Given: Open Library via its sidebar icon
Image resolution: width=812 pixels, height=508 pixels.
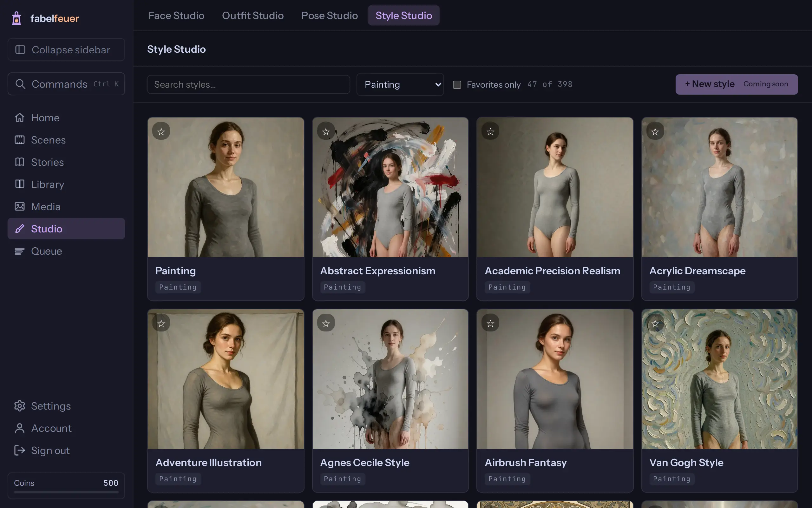Looking at the screenshot, I should [20, 184].
